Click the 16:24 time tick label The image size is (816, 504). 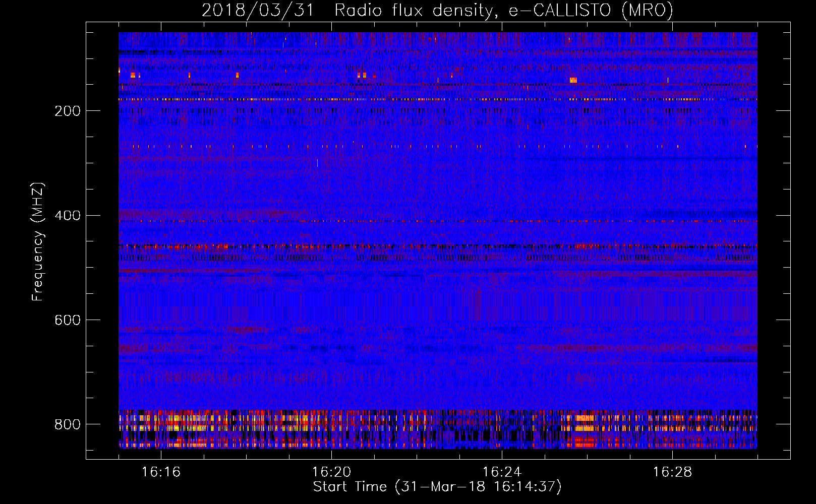coord(502,472)
